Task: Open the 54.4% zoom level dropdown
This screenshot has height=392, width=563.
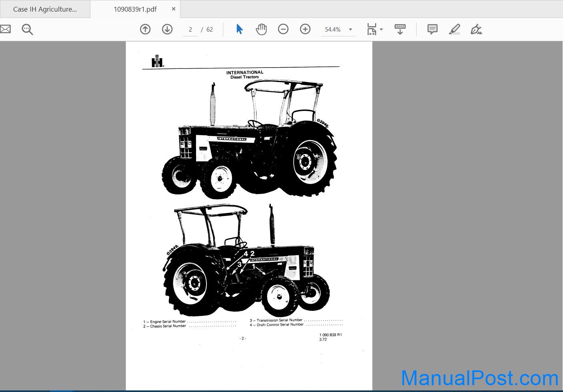Action: coord(351,30)
